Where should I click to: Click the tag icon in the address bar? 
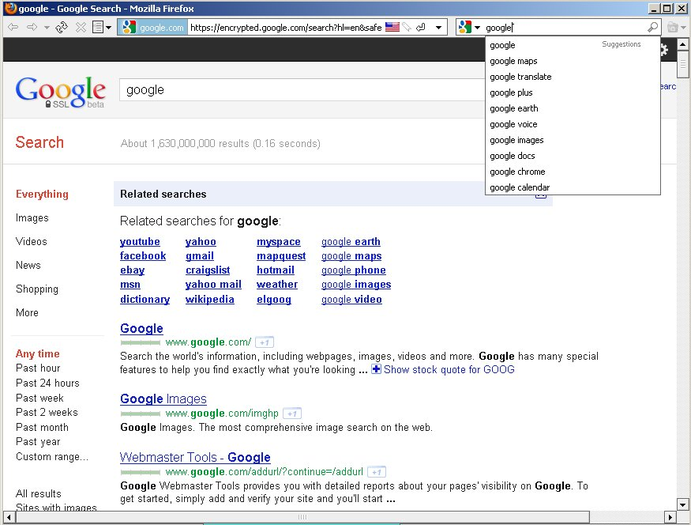click(407, 27)
